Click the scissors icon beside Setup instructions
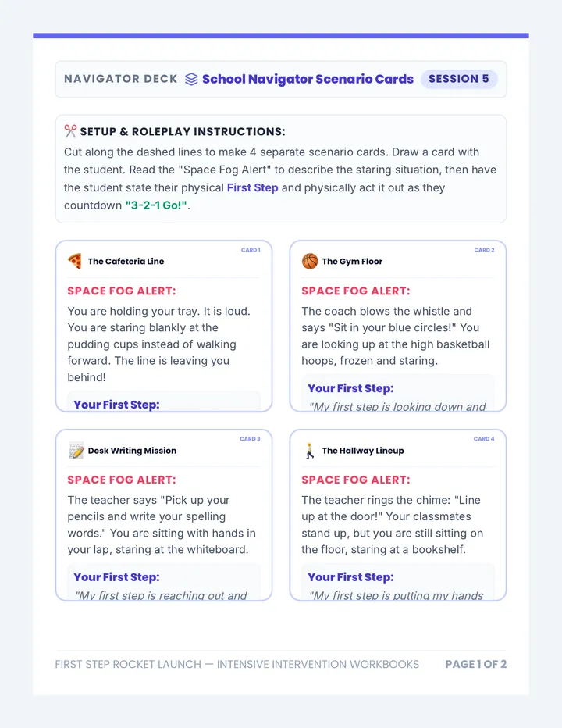This screenshot has height=728, width=562. pyautogui.click(x=70, y=131)
